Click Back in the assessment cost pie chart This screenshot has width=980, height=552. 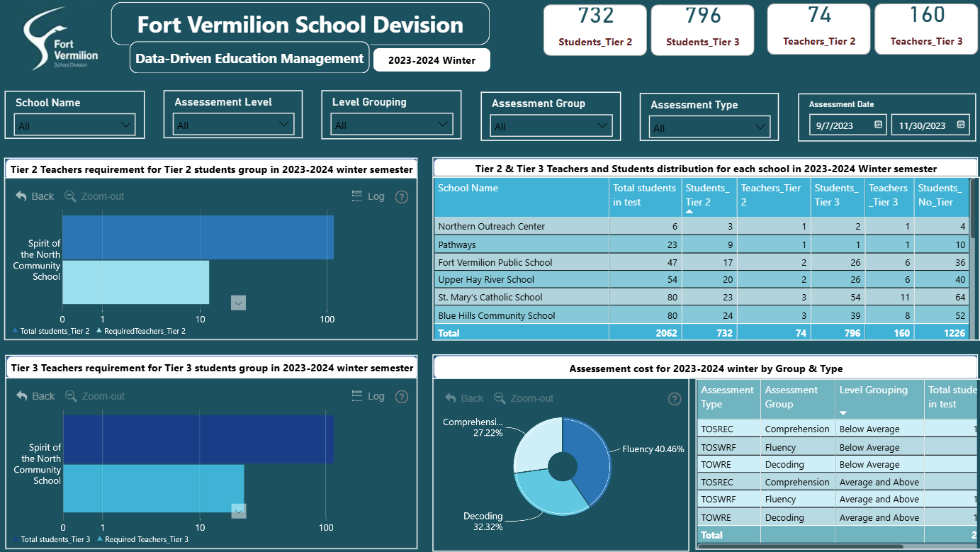click(464, 398)
